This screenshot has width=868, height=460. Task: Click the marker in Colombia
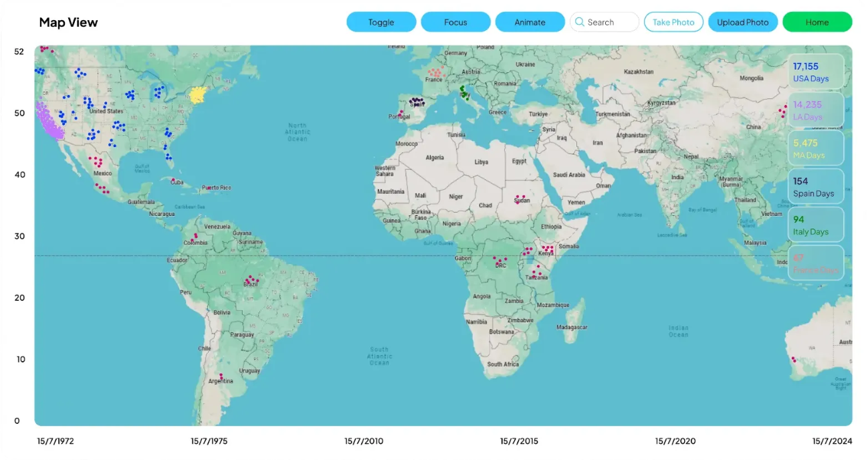195,236
